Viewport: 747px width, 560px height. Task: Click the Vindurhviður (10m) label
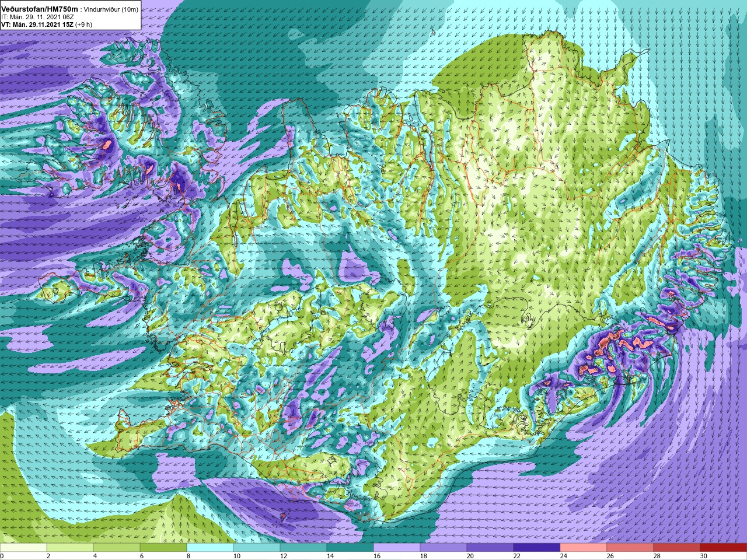point(111,9)
